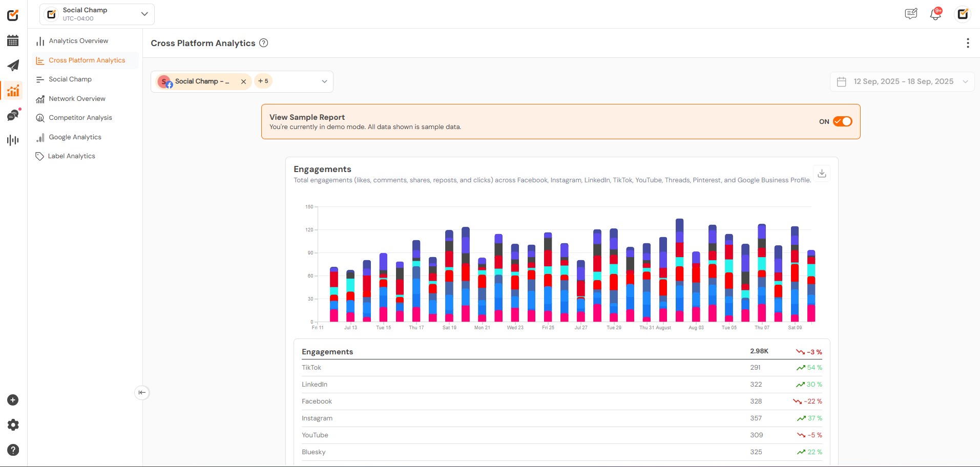This screenshot has width=980, height=467.
Task: Click the Instagram row label
Action: click(317, 418)
